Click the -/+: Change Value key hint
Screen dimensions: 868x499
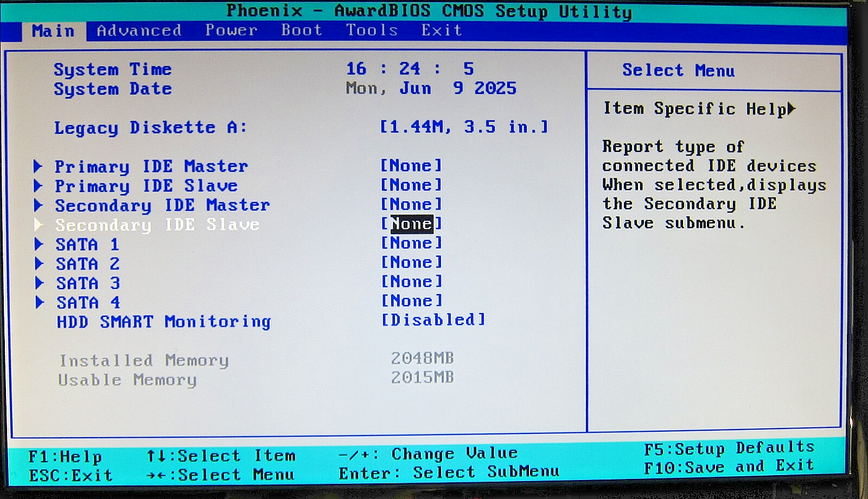[x=428, y=453]
